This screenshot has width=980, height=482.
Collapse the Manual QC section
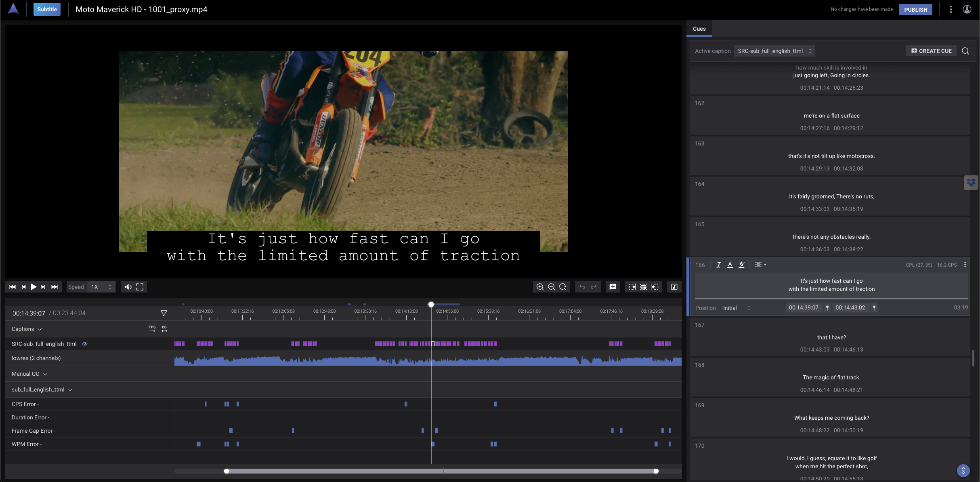tap(45, 374)
